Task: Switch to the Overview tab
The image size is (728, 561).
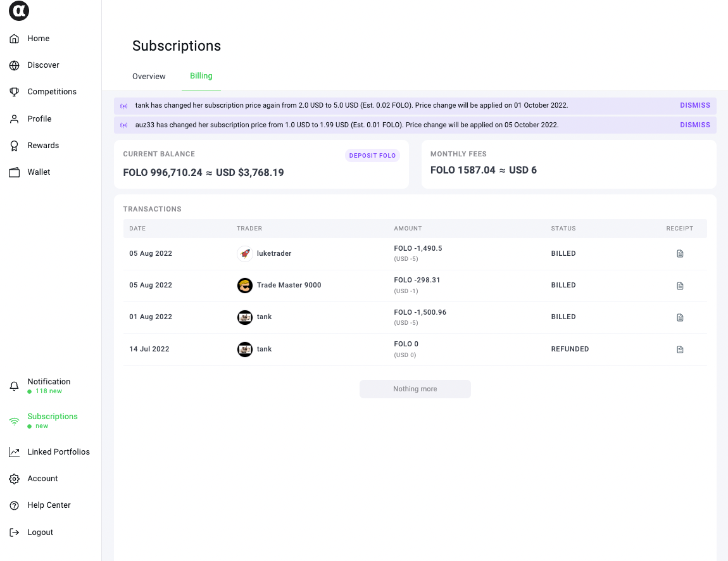Action: click(149, 77)
